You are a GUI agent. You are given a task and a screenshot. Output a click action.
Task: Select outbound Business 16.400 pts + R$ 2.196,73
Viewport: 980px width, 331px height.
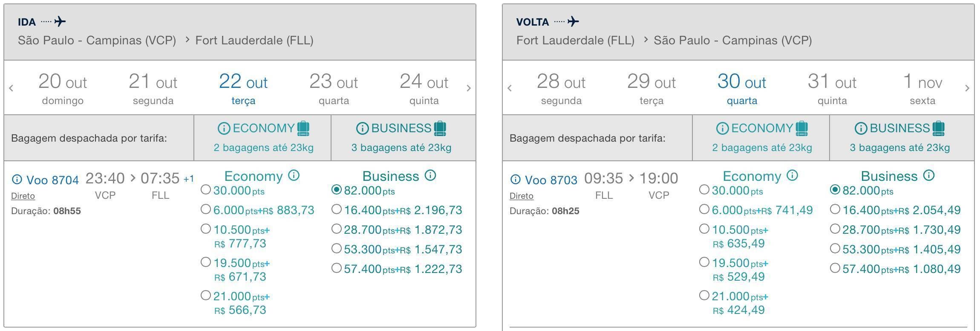coord(337,209)
